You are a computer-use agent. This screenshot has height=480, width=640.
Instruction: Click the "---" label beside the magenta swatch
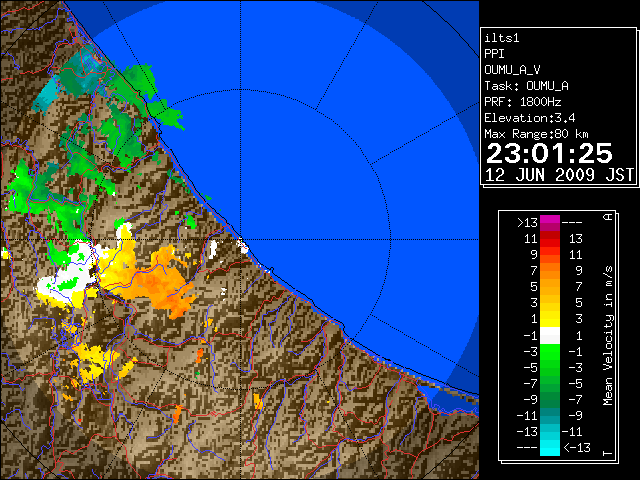[x=572, y=223]
